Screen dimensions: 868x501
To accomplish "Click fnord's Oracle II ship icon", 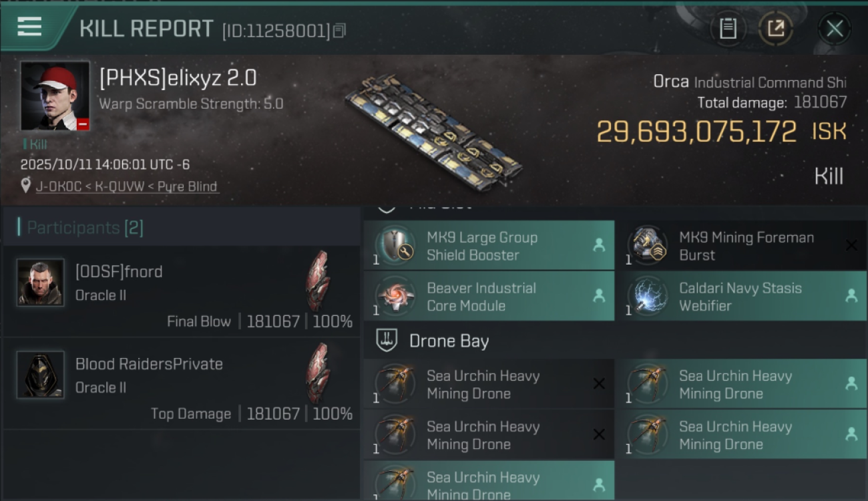I will tap(318, 281).
